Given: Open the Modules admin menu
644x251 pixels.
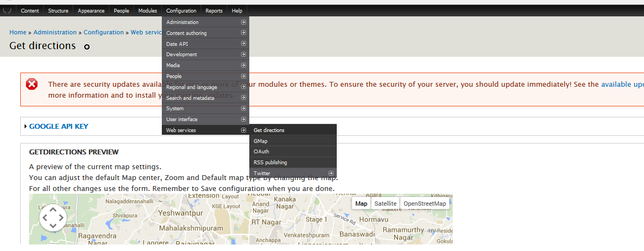Looking at the screenshot, I should coord(148,11).
